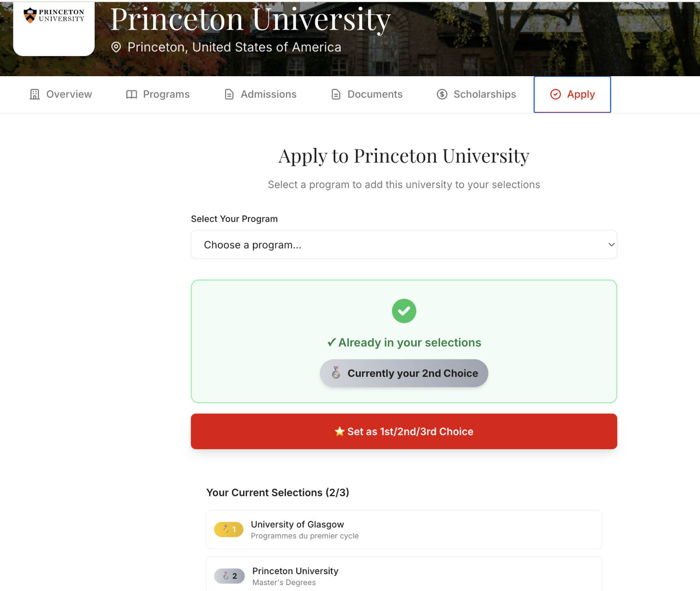Click the Apply checkmark circle icon
The image size is (700, 591).
point(556,94)
